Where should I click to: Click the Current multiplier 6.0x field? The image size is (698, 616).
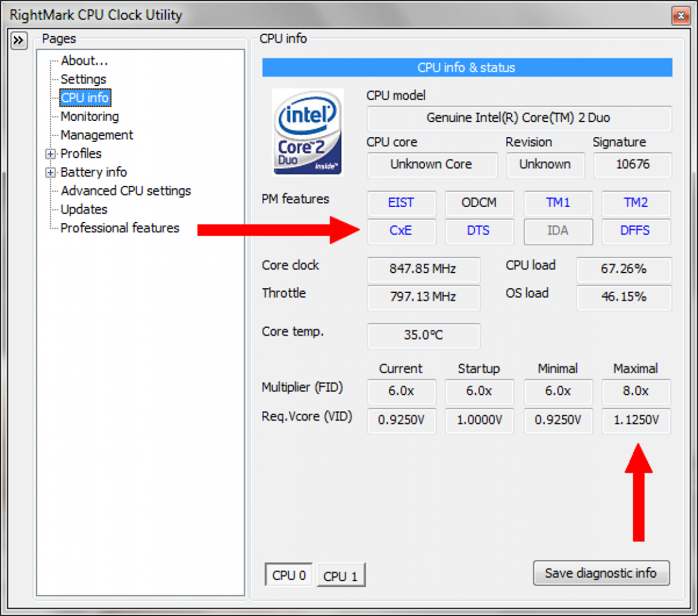pos(401,392)
